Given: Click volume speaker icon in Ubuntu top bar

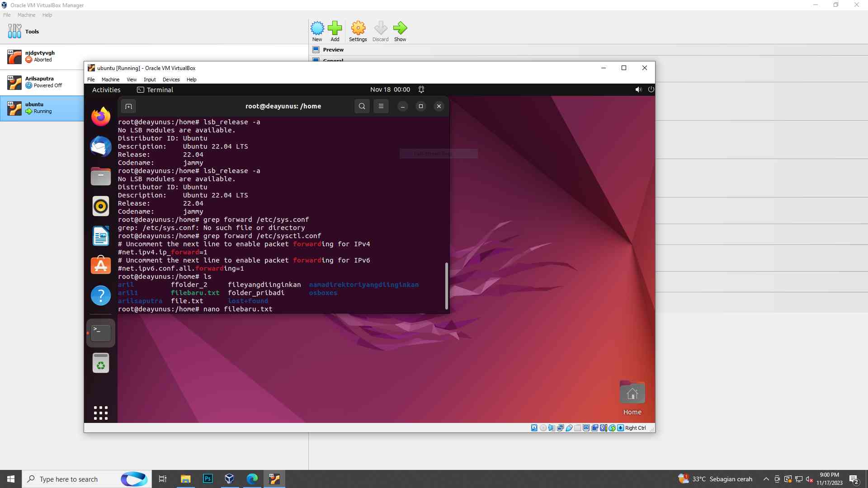Looking at the screenshot, I should pyautogui.click(x=638, y=89).
